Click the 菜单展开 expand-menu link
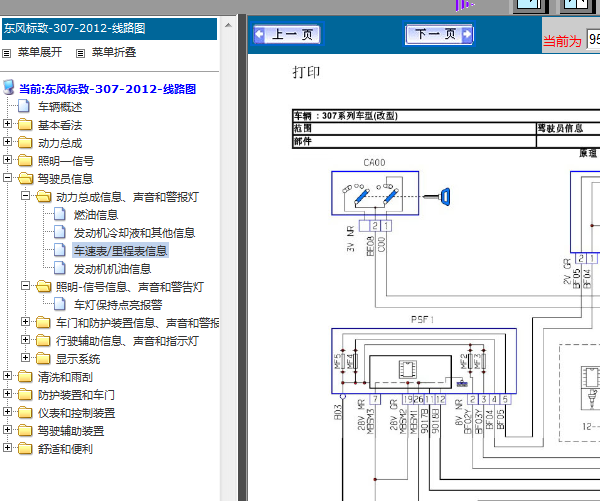The image size is (600, 501). pos(40,52)
